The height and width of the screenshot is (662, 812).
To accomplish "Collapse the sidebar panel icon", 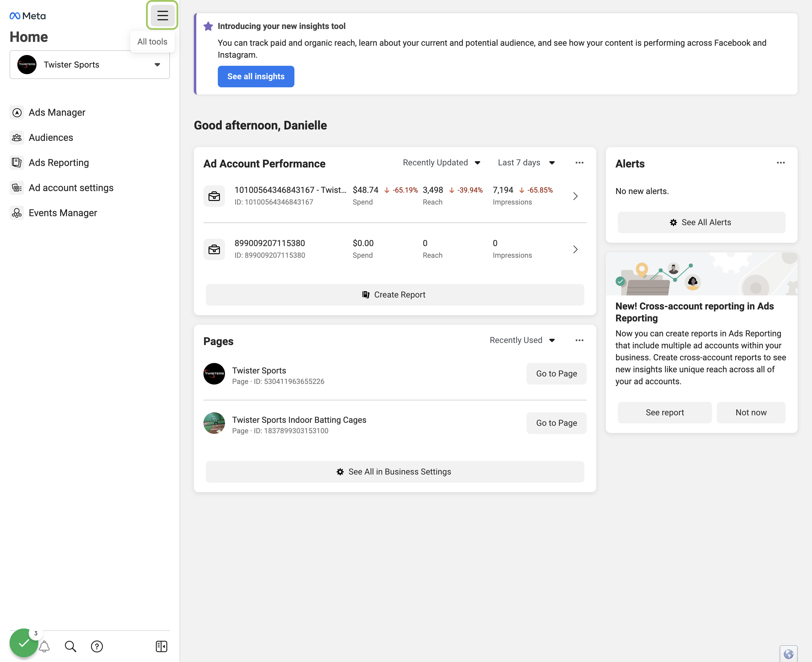I will (161, 646).
